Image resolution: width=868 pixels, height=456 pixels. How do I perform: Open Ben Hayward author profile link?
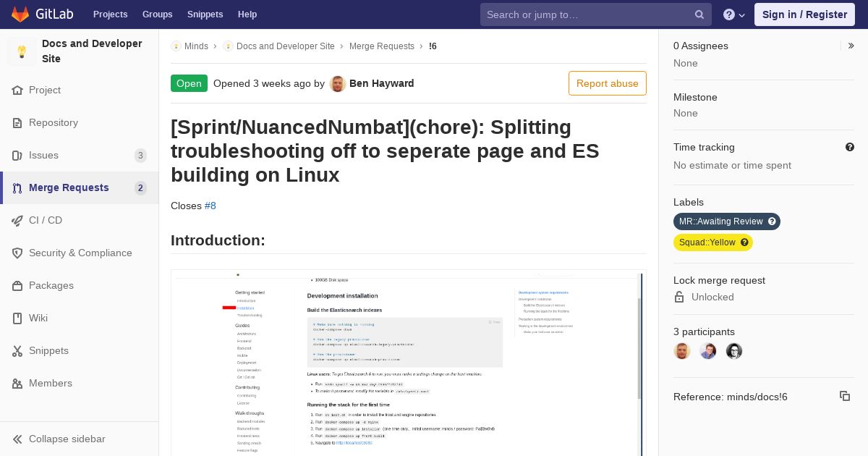(382, 83)
